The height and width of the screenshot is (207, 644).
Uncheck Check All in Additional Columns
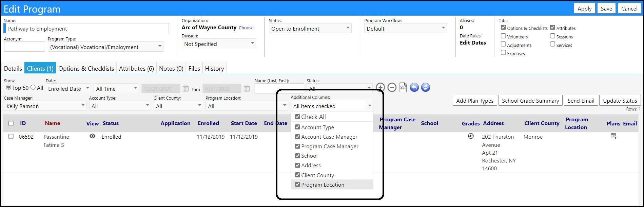(297, 117)
